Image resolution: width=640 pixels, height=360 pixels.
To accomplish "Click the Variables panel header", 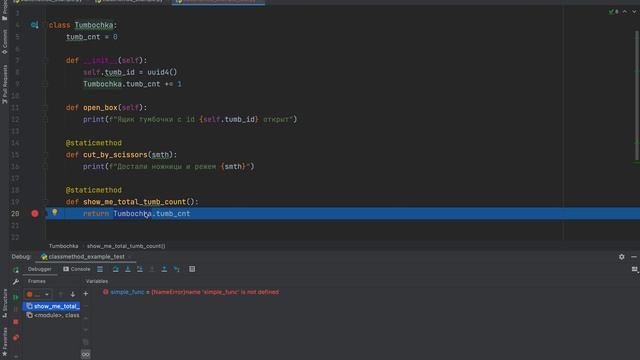I will point(97,281).
